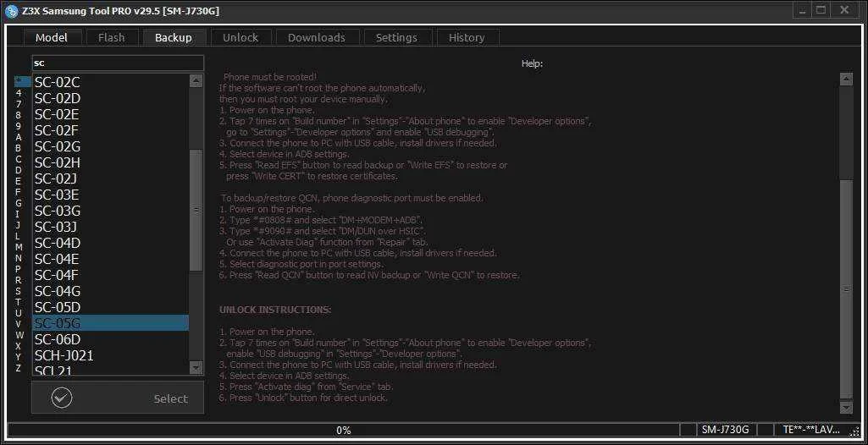Filter models by index letter T
The image size is (868, 445).
click(19, 302)
